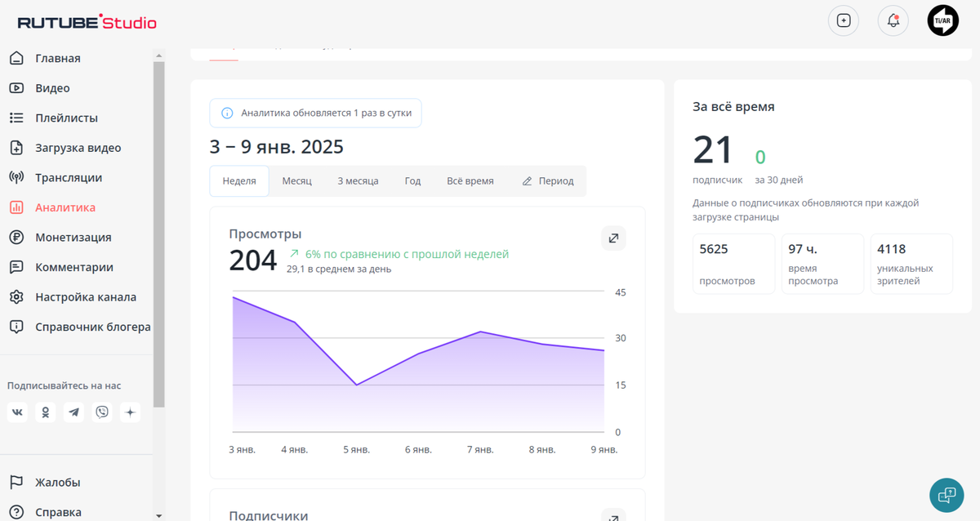Open Настройка канала in sidebar

point(86,296)
